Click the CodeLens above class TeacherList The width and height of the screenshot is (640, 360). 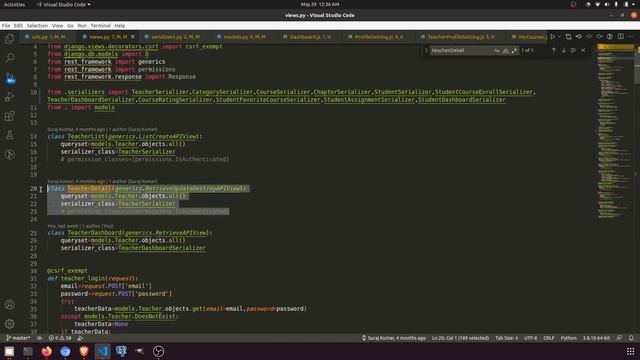point(102,129)
